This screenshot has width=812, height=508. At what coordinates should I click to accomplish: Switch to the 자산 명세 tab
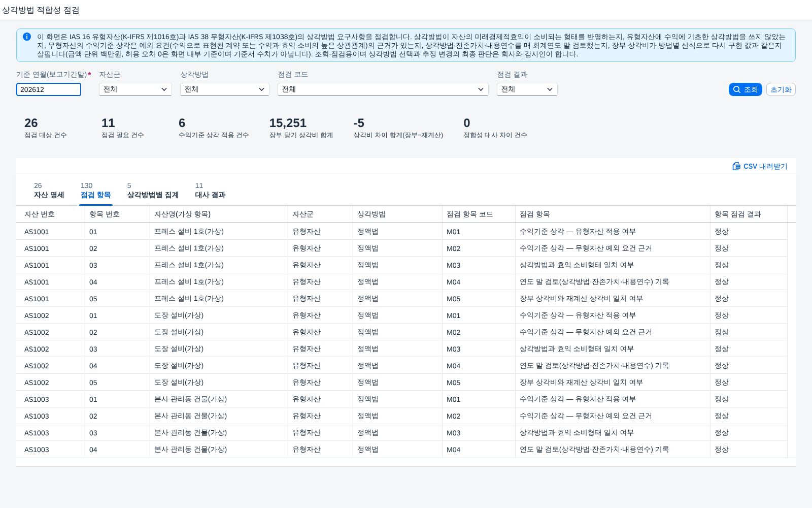pos(49,190)
